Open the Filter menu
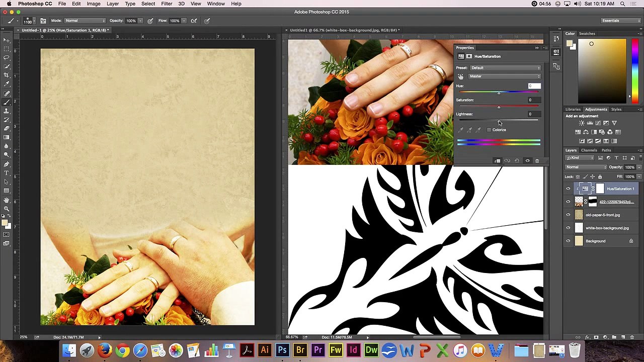 pos(167,4)
